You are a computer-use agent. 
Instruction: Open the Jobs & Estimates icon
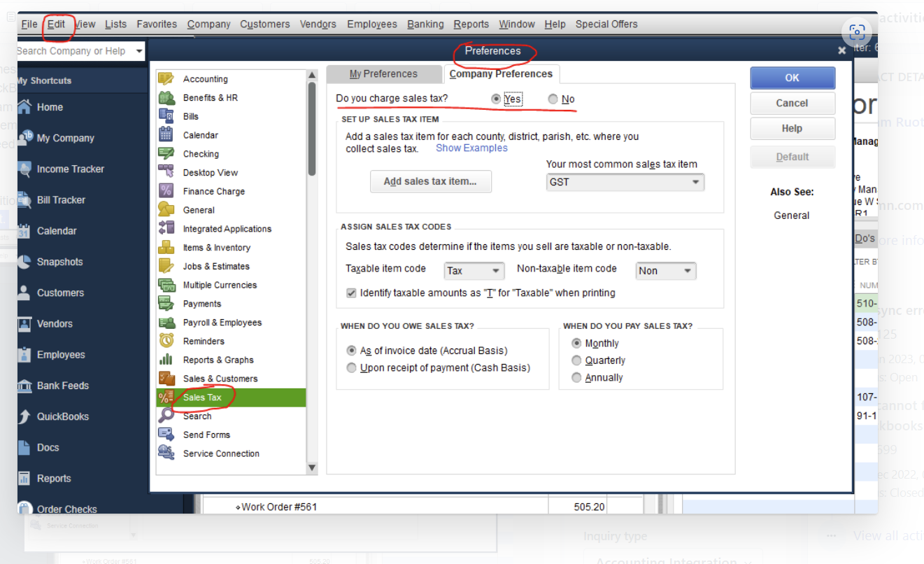click(166, 266)
